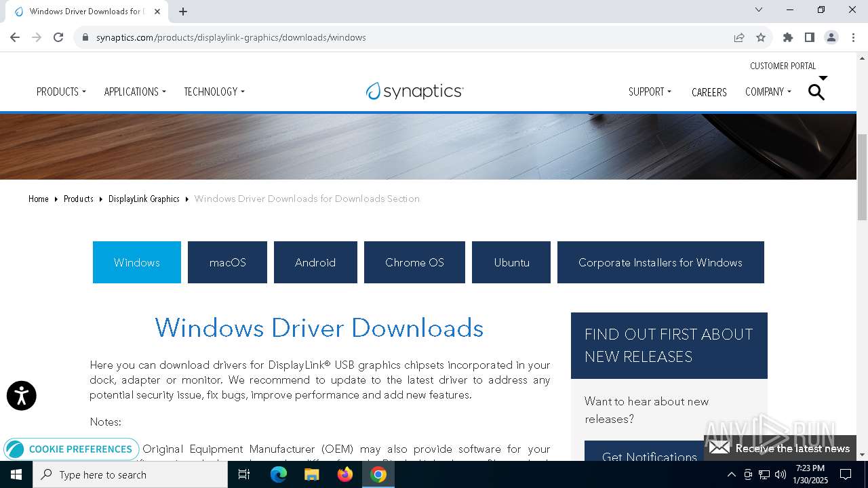Open Corporate Installers for Windows tab

tap(660, 262)
